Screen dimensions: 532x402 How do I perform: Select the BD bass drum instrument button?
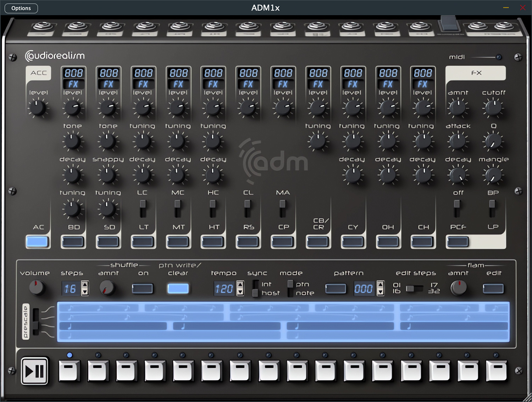73,242
